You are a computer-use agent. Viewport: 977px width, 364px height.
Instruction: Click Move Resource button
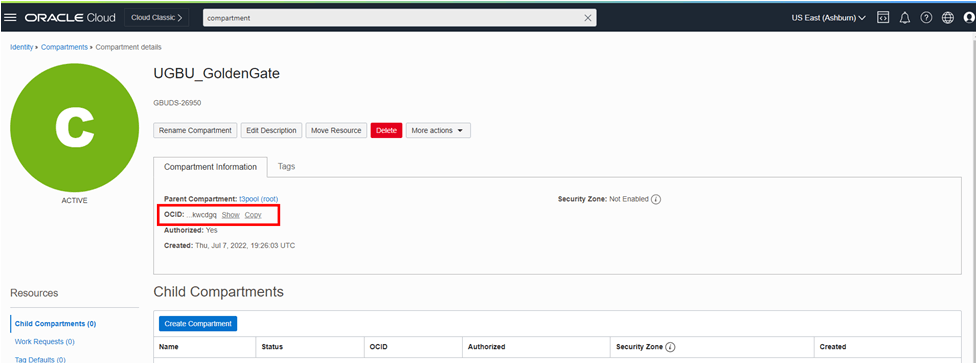(336, 130)
